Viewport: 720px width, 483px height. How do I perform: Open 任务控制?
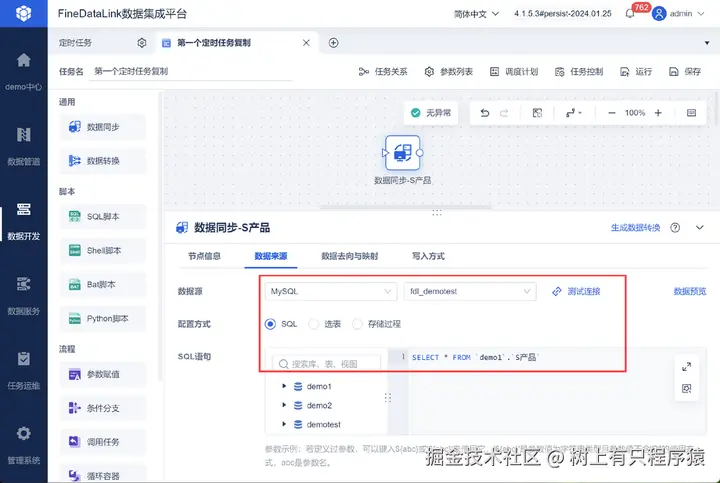pos(579,72)
